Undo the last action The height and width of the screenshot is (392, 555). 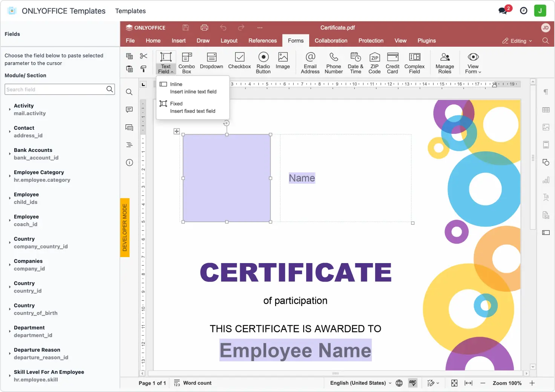coord(223,28)
